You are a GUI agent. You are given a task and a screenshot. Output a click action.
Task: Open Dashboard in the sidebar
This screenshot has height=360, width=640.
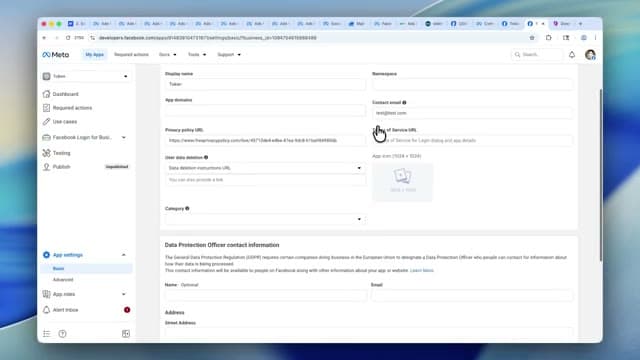coord(65,94)
